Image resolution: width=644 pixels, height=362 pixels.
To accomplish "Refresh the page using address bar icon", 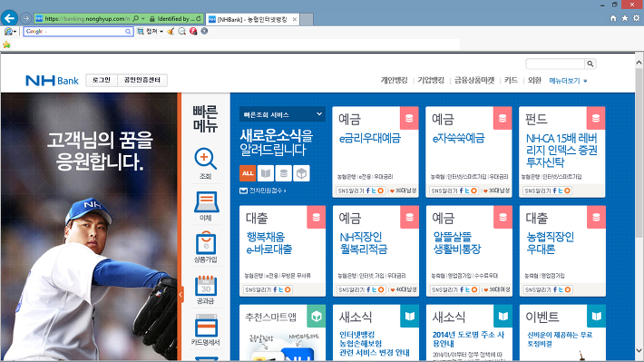I will (x=200, y=18).
